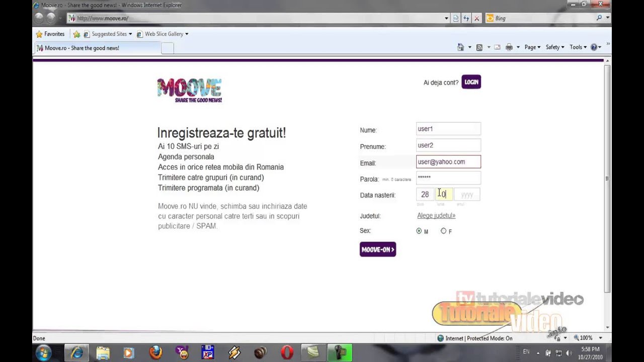Click Internet Explorer icon on taskbar
This screenshot has height=362, width=644.
(x=76, y=353)
